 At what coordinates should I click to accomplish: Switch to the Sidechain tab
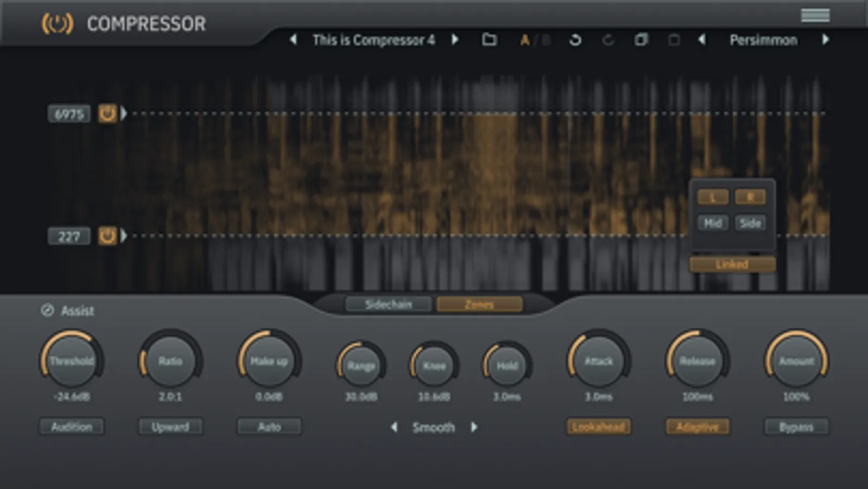[389, 305]
